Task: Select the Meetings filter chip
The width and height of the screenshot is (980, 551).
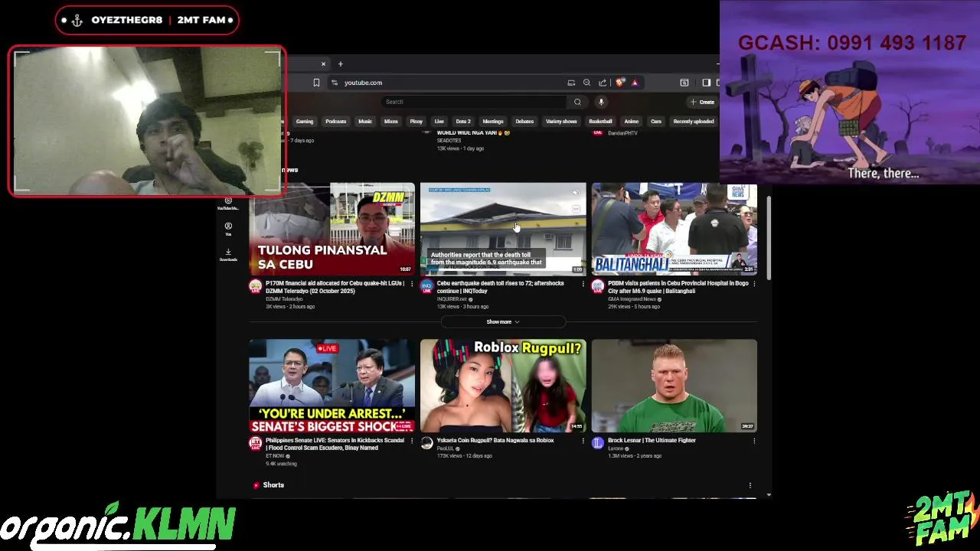Action: [x=493, y=122]
